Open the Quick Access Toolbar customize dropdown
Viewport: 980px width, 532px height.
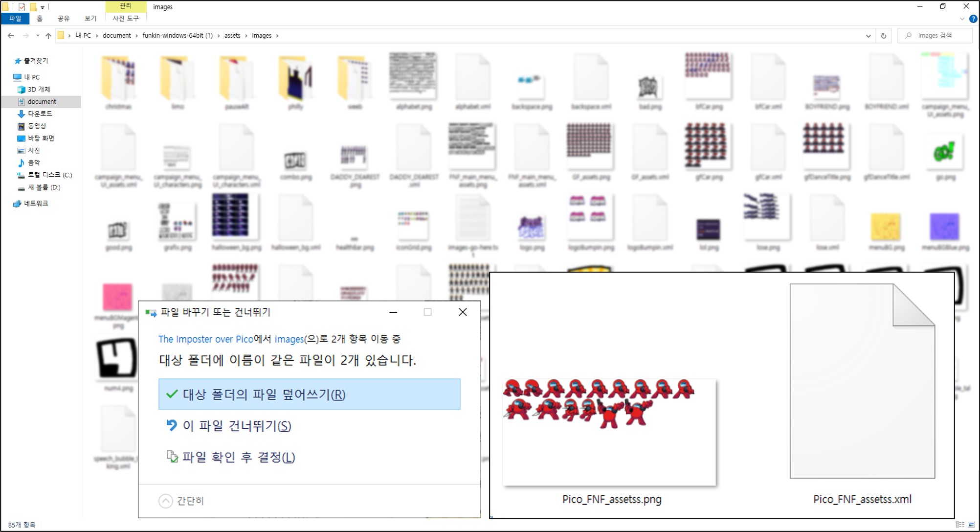43,7
